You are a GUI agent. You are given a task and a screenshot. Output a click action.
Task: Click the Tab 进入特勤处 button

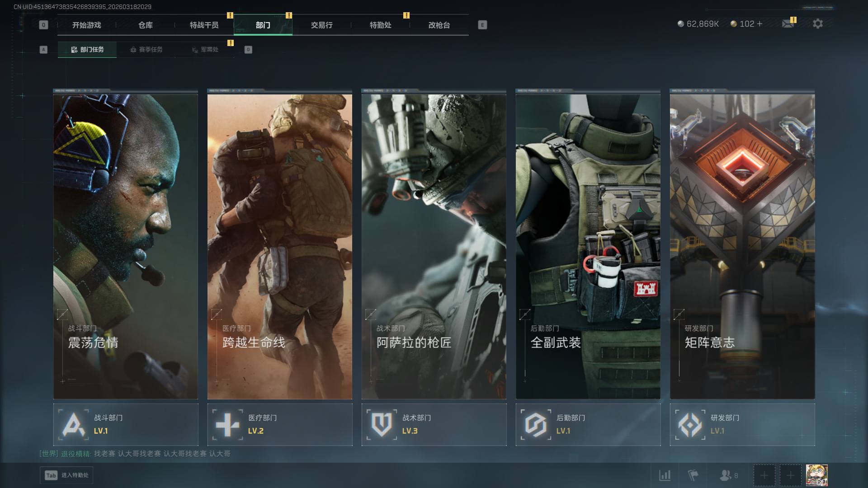click(x=66, y=475)
